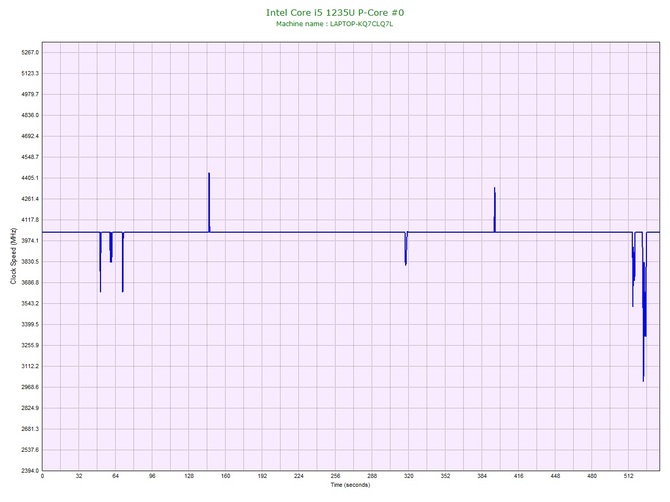The width and height of the screenshot is (670, 502).
Task: Click the 2681.3 y-axis value
Action: [x=30, y=429]
